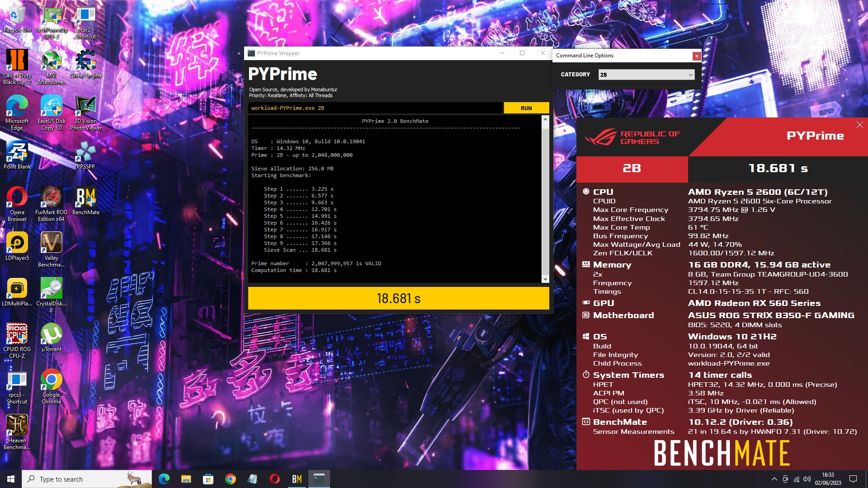Click the notepad-style icon in taskbar
The width and height of the screenshot is (868, 488).
(252, 479)
